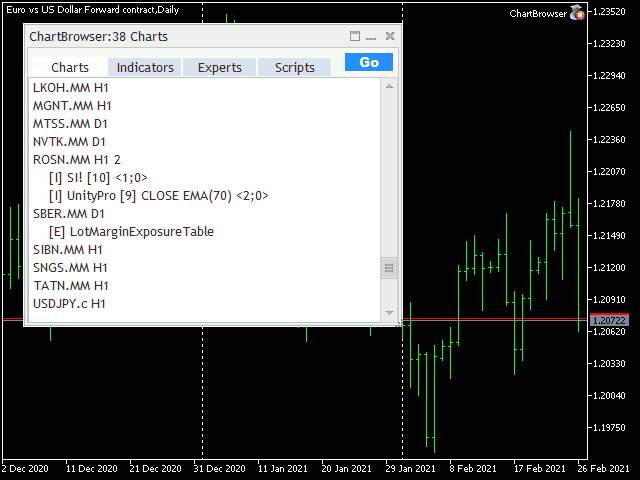Click the scrollbar up arrow
Viewport: 640px width, 480px height.
389,86
